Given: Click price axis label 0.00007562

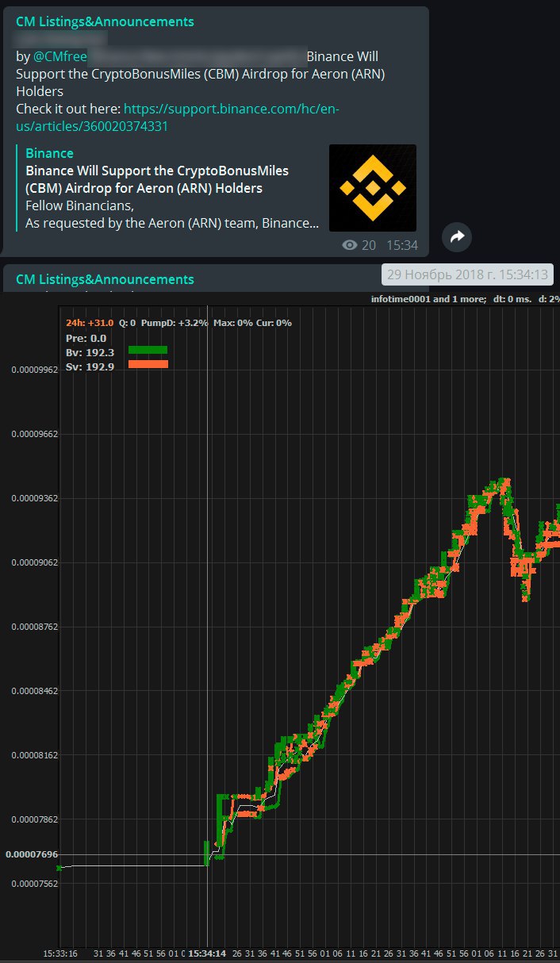Looking at the screenshot, I should tap(34, 883).
